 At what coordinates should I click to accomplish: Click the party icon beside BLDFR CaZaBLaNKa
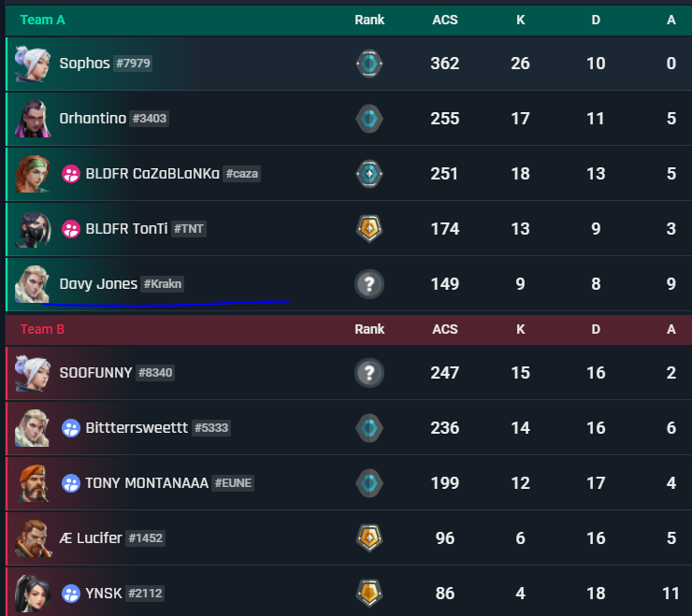(70, 174)
